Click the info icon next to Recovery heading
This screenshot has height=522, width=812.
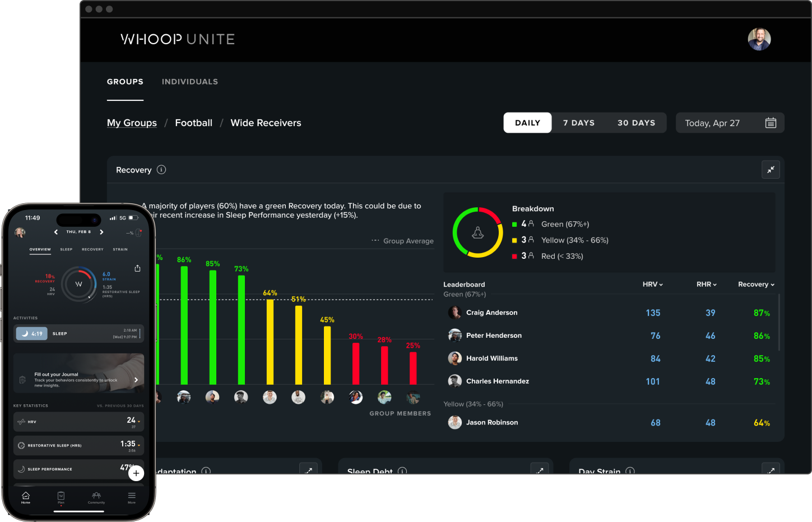pos(161,170)
